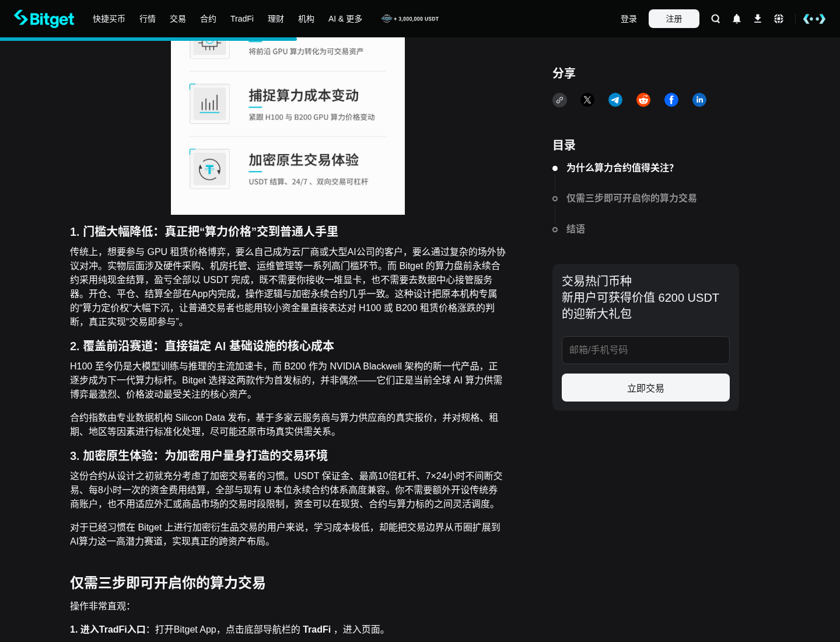
Task: Click the Bitget logo
Action: [44, 19]
